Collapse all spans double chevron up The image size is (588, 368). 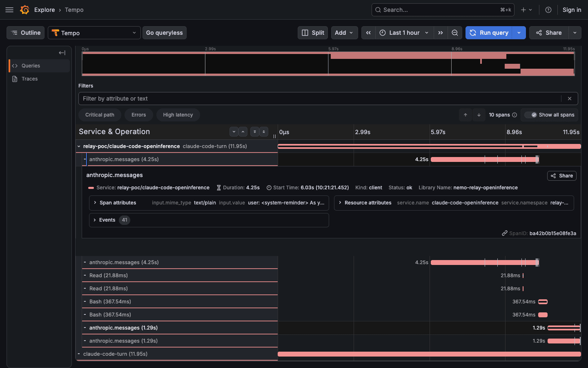264,132
